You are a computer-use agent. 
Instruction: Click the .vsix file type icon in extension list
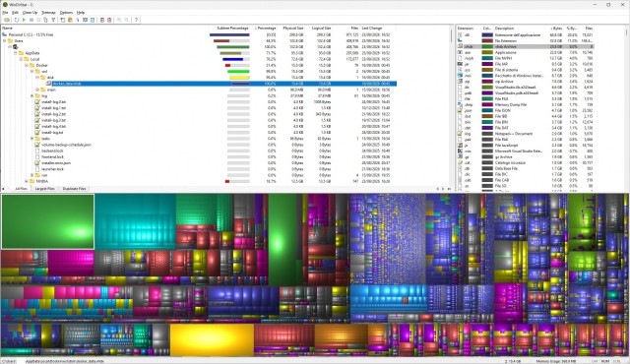460,151
